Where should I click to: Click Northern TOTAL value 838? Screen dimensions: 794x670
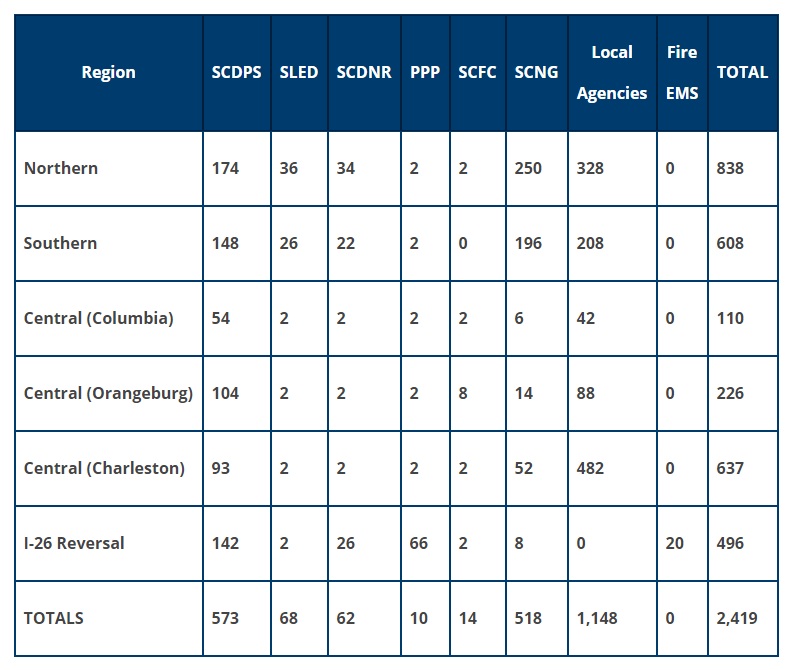tap(730, 168)
